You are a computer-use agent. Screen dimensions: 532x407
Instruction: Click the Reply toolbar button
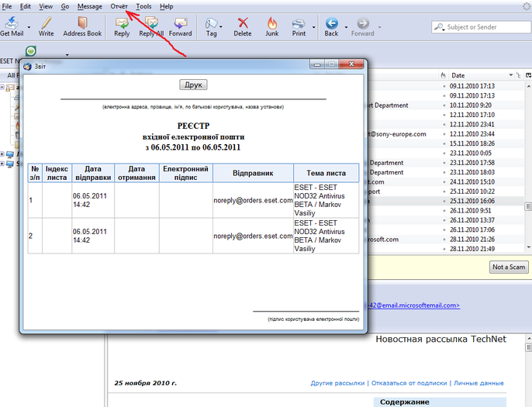click(122, 26)
